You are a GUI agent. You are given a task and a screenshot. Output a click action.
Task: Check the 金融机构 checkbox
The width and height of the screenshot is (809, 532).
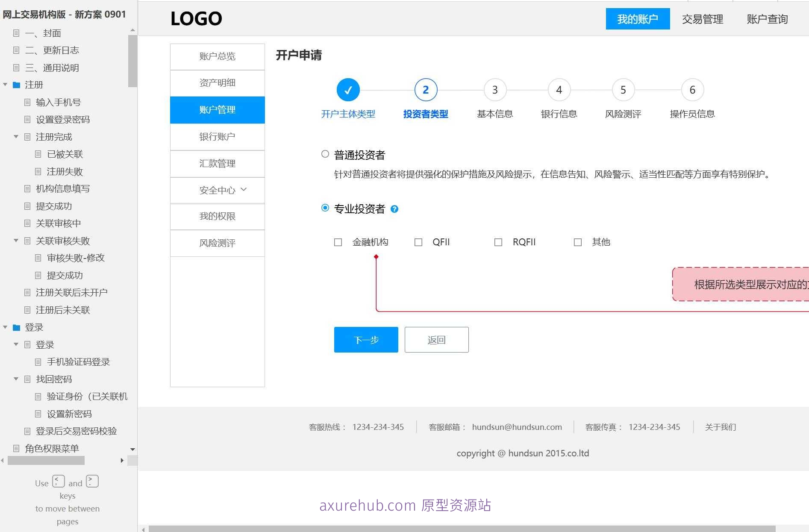[338, 242]
